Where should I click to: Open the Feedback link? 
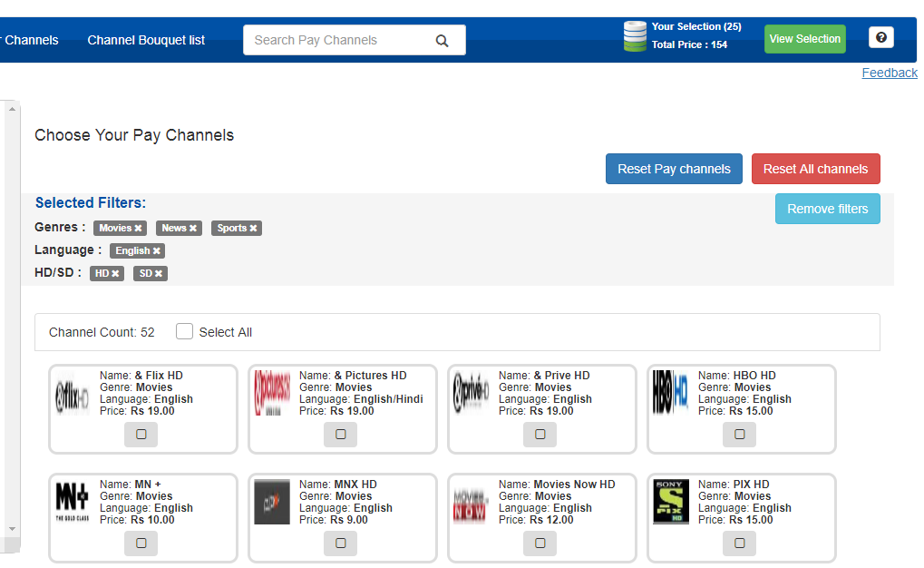(889, 73)
